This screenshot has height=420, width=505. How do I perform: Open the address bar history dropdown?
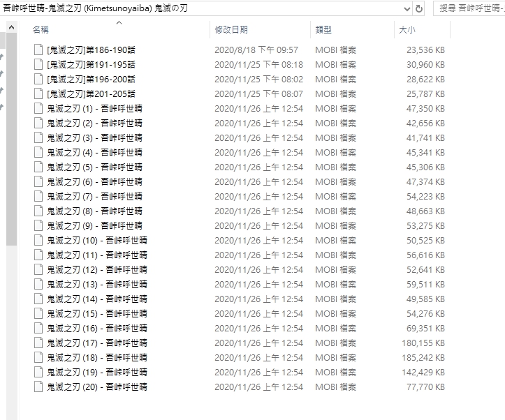pos(407,9)
